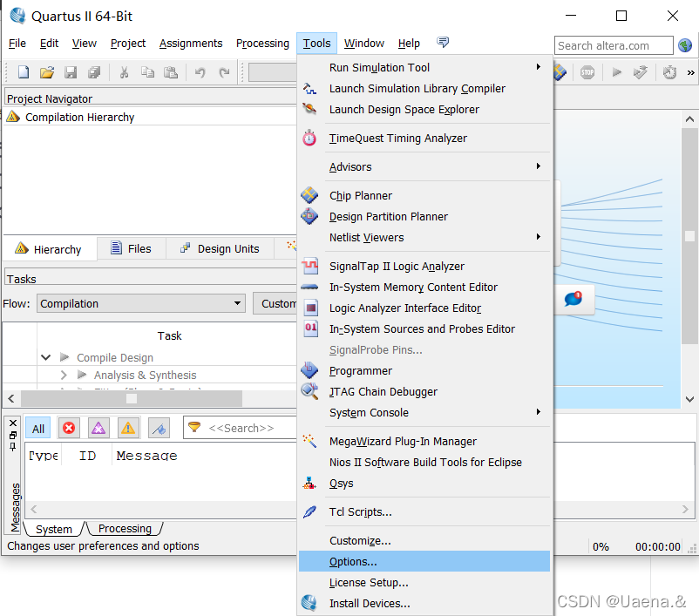Open Logic Analyzer Interface Editor
699x616 pixels.
pyautogui.click(x=424, y=308)
